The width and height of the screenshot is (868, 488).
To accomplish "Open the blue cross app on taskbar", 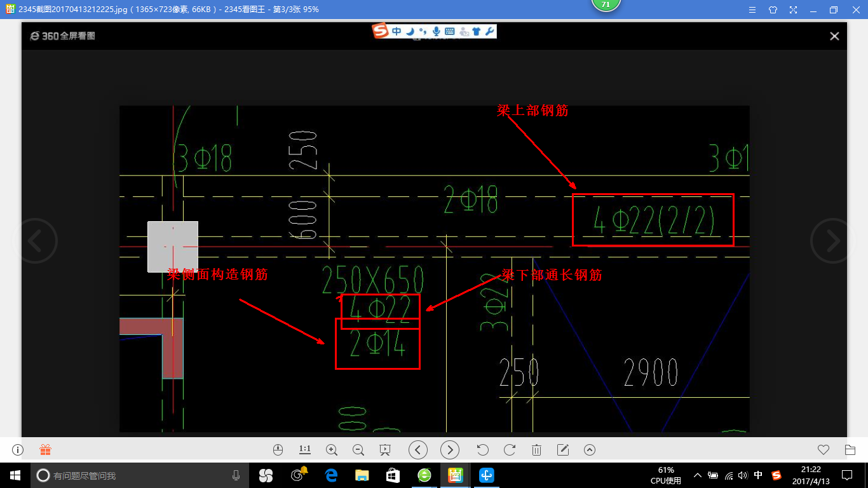I will click(x=487, y=475).
